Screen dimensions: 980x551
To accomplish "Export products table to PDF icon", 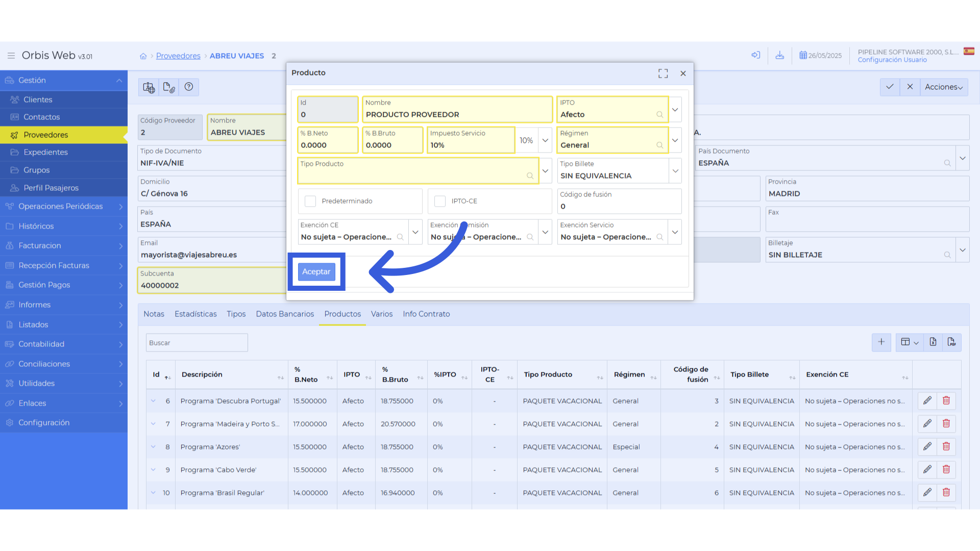I will point(952,342).
